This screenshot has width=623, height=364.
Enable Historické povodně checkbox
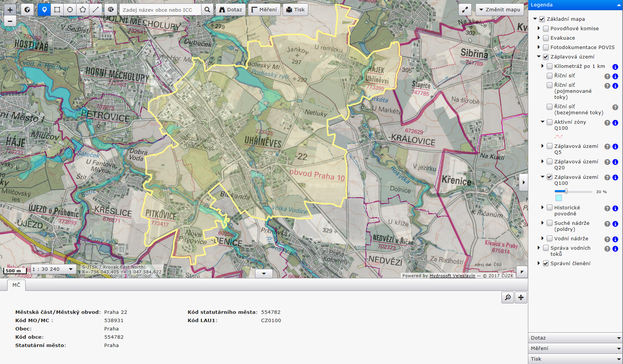(549, 207)
